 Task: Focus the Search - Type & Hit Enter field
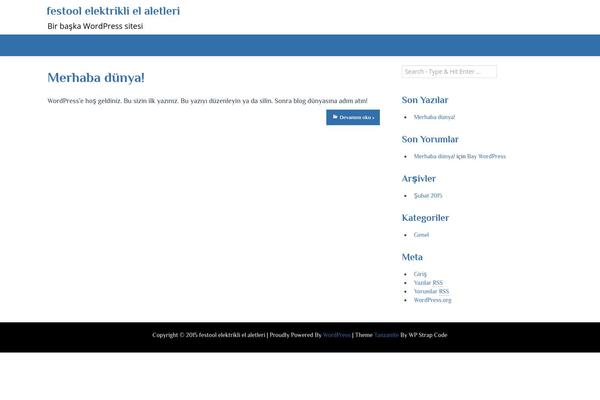click(449, 72)
